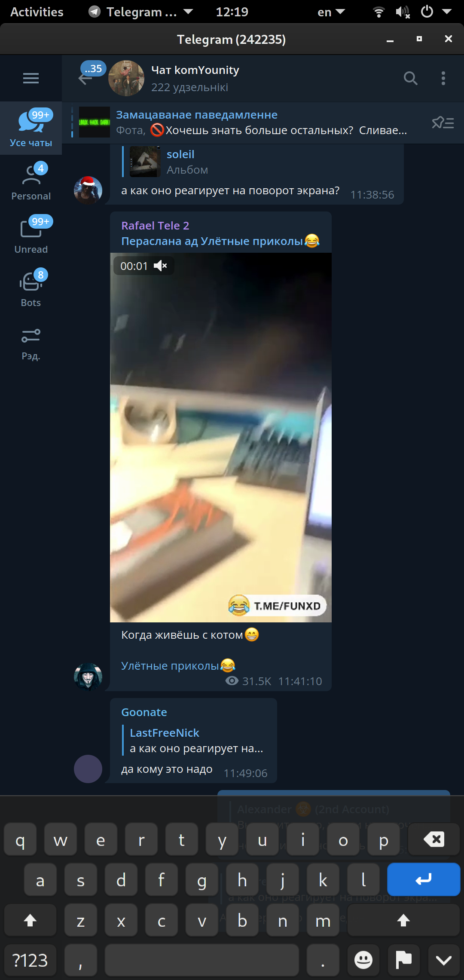Open the Bots folder
Viewport: 464px width, 980px height.
pos(31,288)
